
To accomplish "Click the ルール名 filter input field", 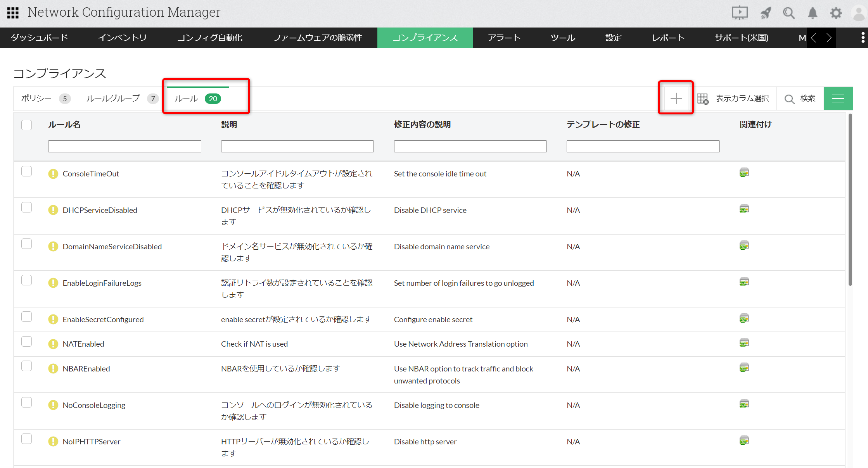I will tap(124, 146).
